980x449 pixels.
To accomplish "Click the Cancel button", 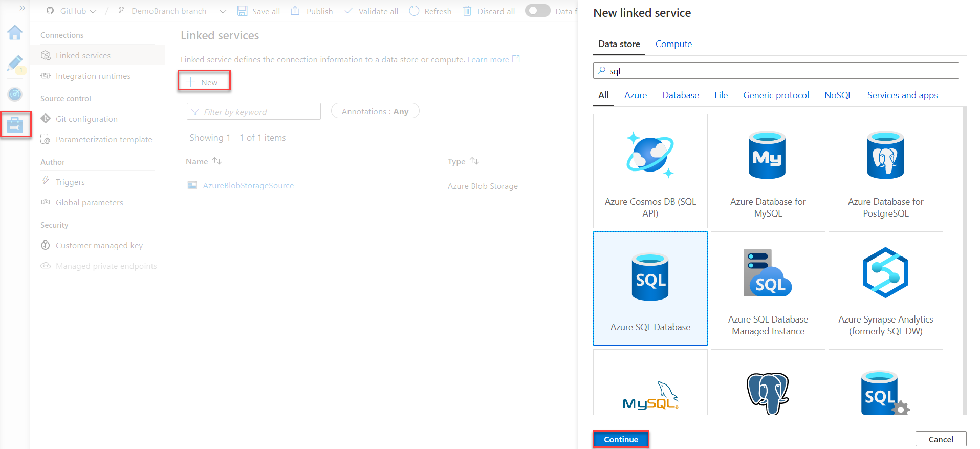I will (x=941, y=439).
